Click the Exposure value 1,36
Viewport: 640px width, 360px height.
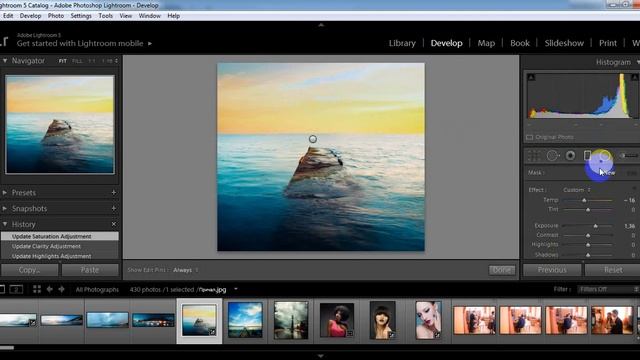tap(629, 226)
